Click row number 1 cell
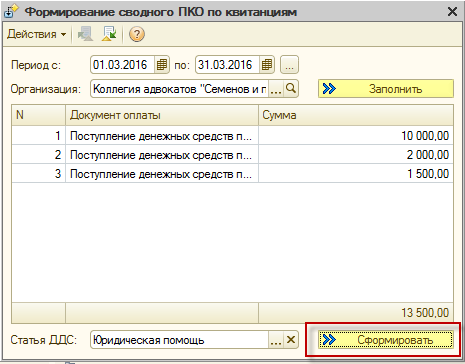 (38, 136)
